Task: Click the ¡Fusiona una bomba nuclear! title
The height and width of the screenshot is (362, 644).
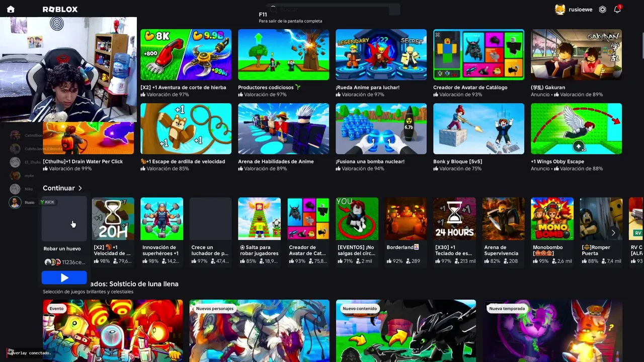Action: [370, 162]
